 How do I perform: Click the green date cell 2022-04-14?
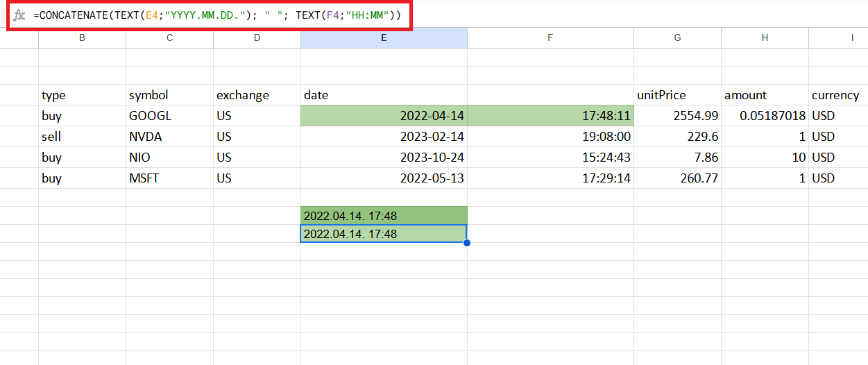click(x=384, y=116)
